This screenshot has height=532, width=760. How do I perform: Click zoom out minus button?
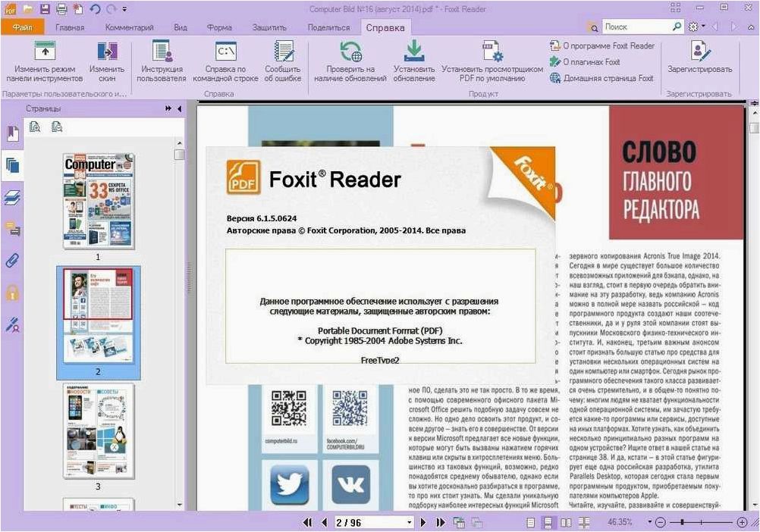(660, 522)
